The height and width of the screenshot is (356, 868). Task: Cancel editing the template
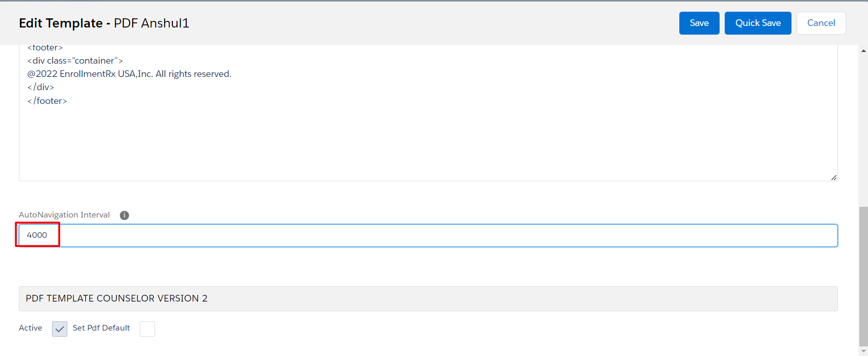click(x=821, y=23)
